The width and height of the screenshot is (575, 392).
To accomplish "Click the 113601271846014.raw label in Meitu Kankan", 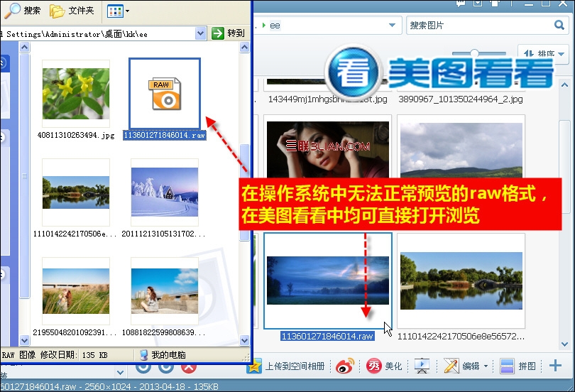I will tap(327, 337).
